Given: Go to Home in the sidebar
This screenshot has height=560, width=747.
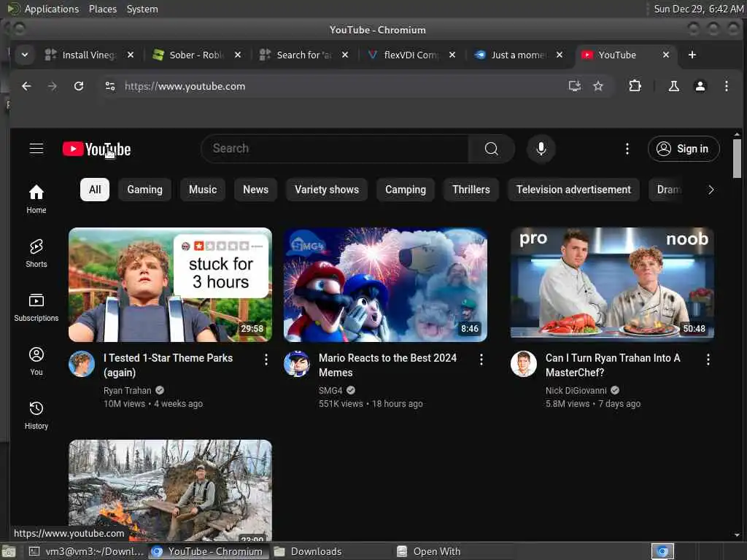Looking at the screenshot, I should 36,199.
